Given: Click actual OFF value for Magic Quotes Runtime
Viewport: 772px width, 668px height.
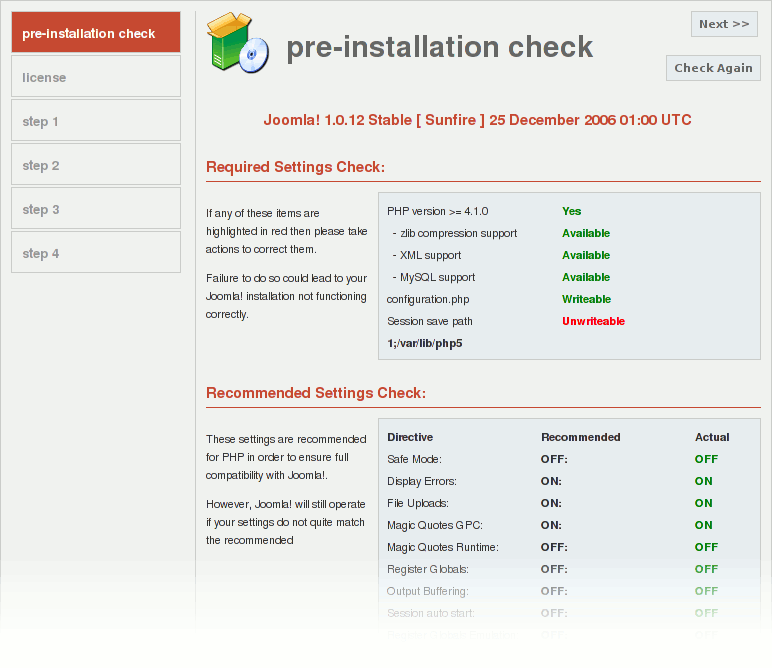Looking at the screenshot, I should pos(706,547).
